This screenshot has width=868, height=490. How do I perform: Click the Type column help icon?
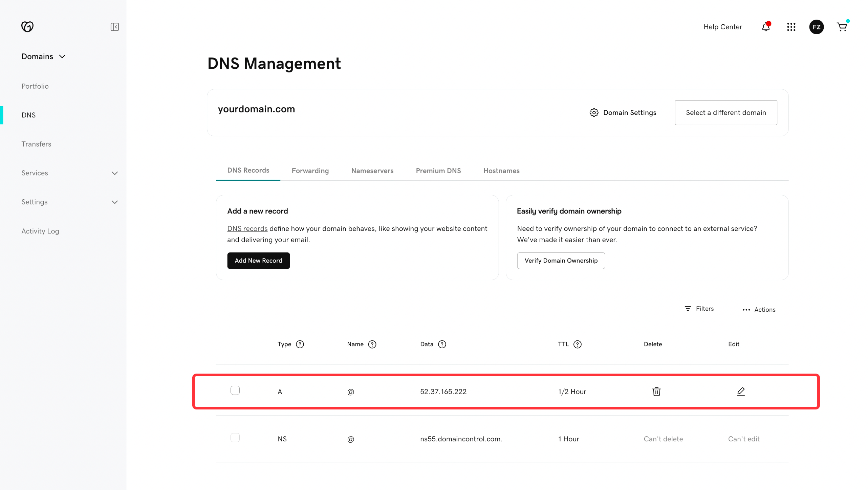pyautogui.click(x=300, y=344)
